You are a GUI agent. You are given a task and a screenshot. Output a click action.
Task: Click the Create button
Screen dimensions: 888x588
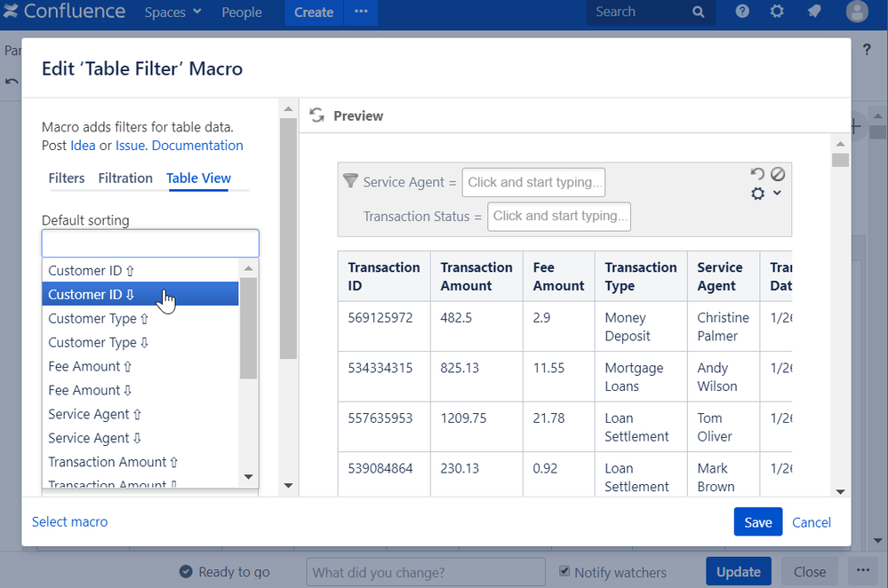[314, 12]
